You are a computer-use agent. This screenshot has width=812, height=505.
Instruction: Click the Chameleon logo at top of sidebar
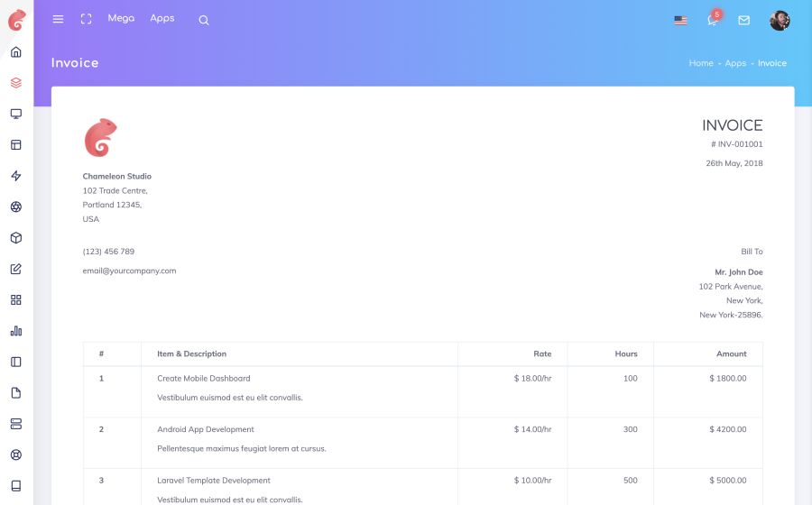[16, 19]
